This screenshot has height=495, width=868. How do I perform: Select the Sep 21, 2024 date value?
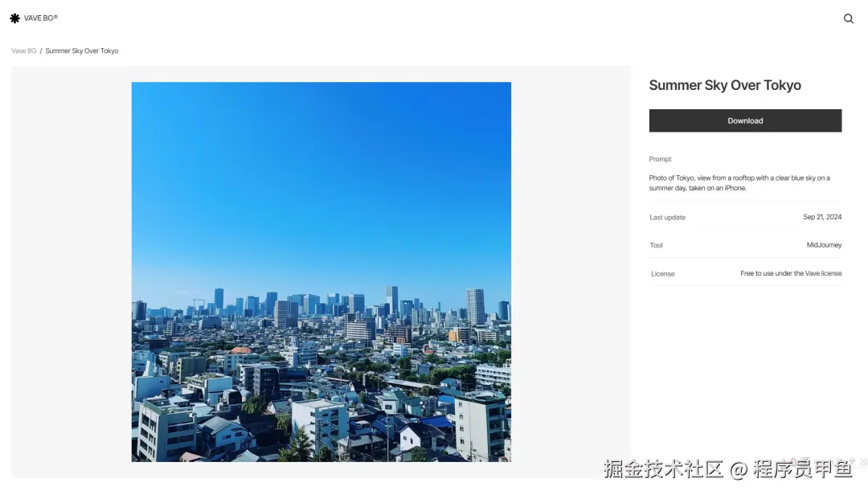tap(822, 217)
